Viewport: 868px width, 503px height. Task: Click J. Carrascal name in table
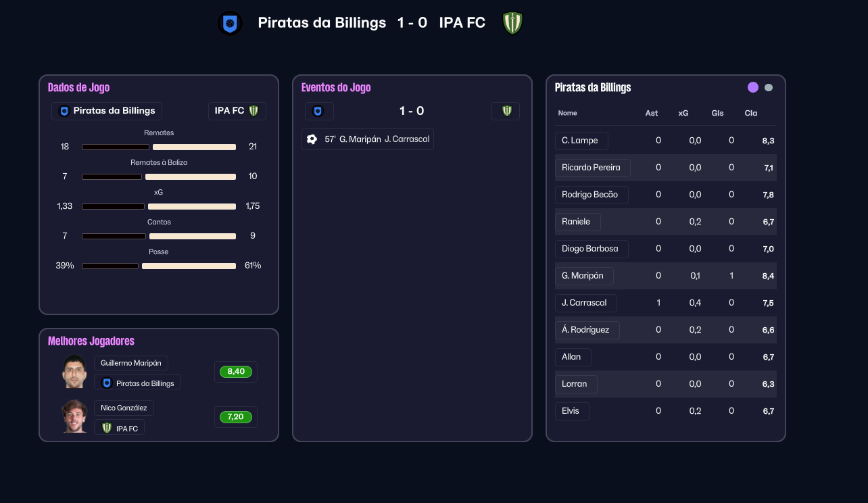(585, 303)
